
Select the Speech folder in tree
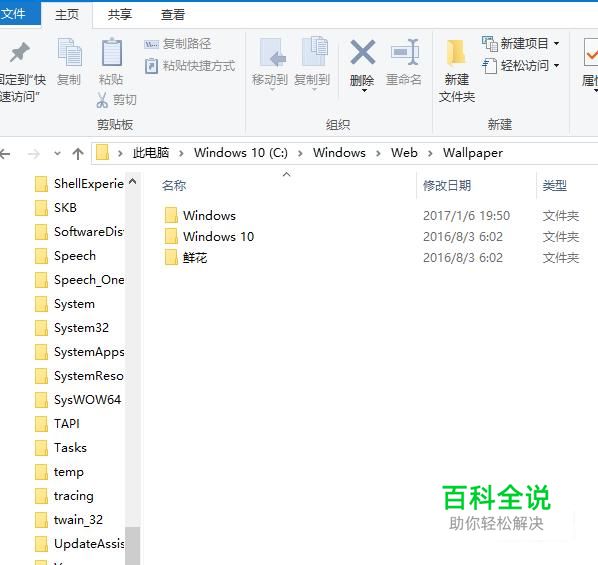[75, 256]
